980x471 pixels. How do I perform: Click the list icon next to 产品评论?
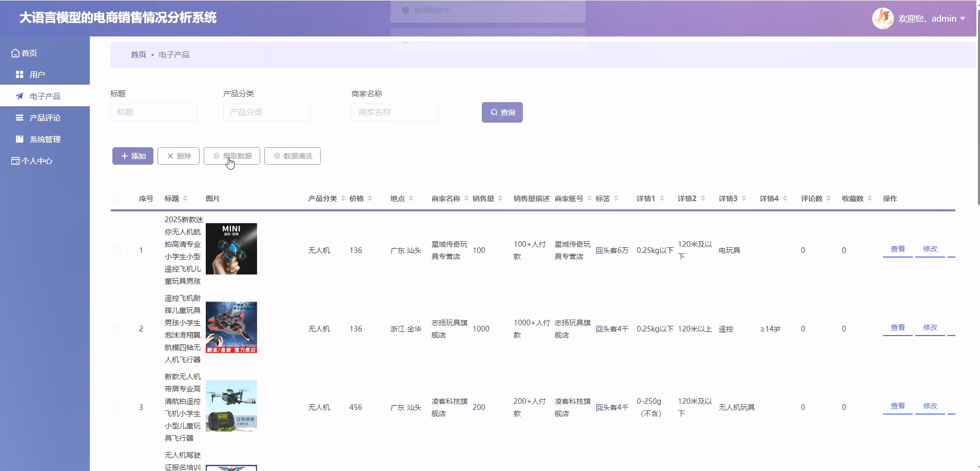19,117
